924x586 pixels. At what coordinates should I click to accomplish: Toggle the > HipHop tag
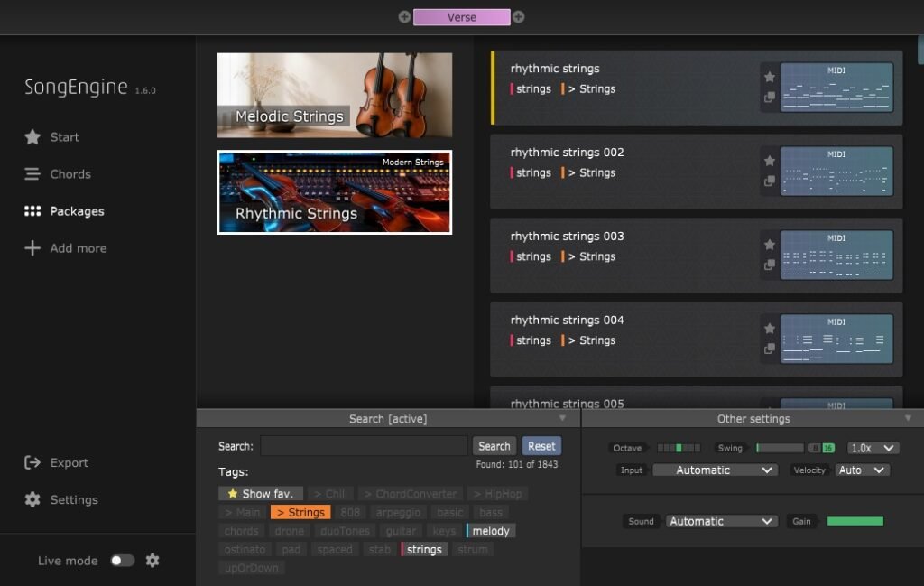497,493
